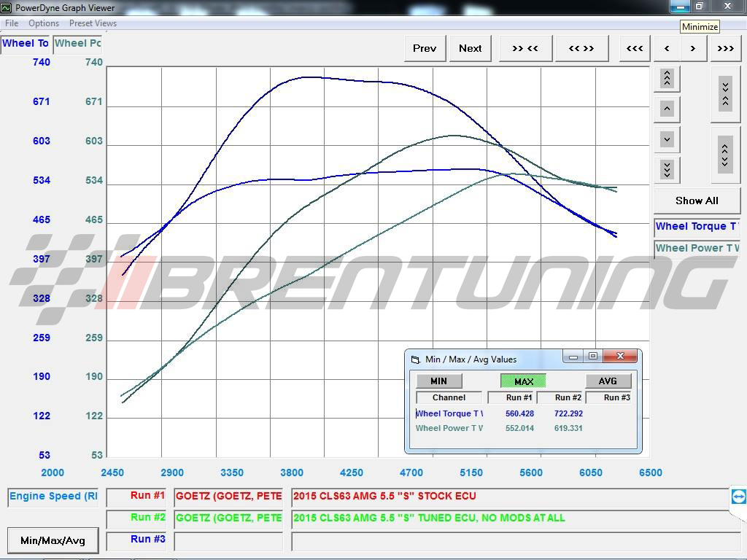
Task: Minimize the Min / Max / Avg Values window
Action: 573,356
